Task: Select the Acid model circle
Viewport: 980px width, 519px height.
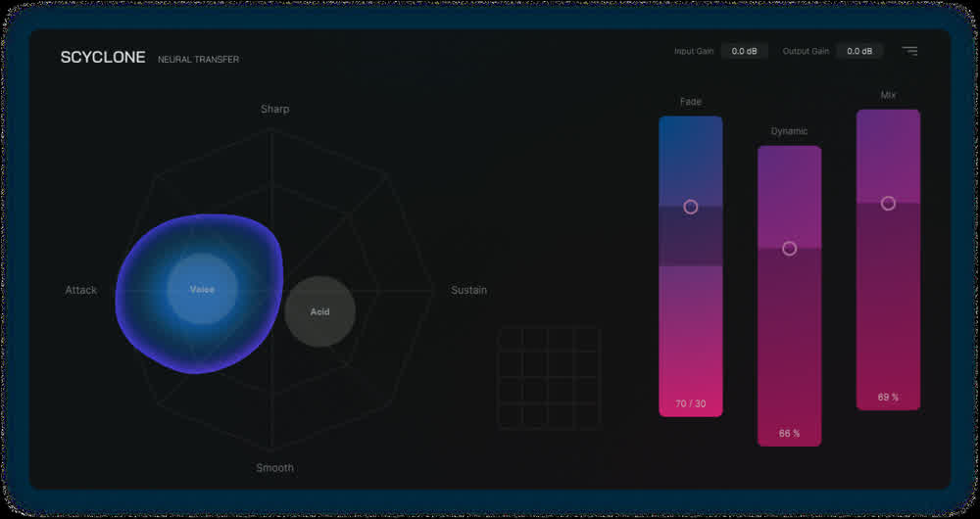Action: click(x=320, y=311)
